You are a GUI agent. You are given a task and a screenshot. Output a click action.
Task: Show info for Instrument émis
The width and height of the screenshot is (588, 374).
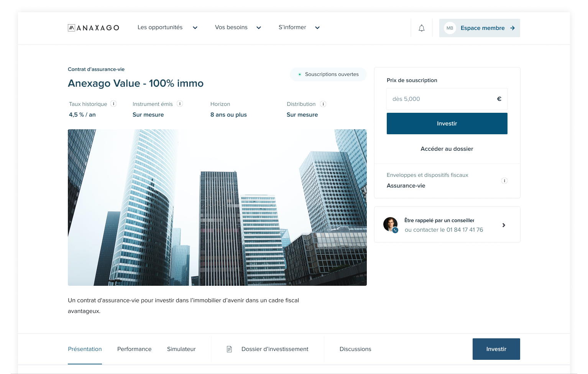click(x=180, y=104)
